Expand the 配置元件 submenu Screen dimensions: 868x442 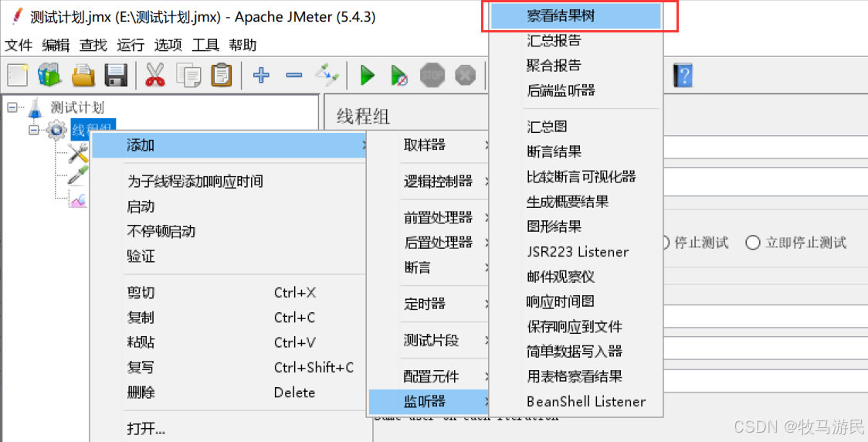coord(429,376)
